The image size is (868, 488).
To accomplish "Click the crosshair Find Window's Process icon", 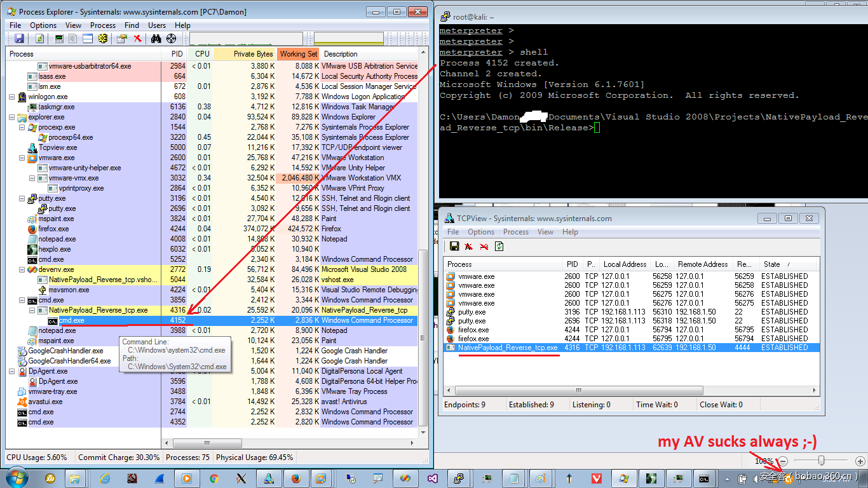I will pos(171,39).
